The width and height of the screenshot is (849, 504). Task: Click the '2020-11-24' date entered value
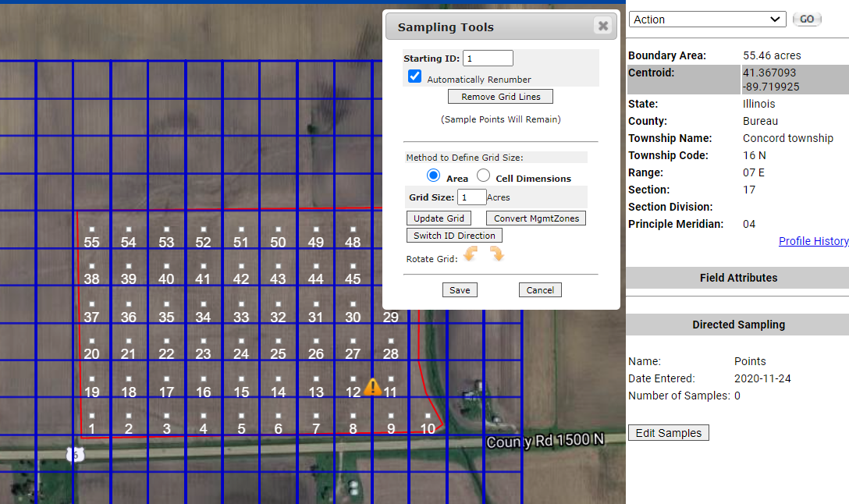click(x=762, y=378)
